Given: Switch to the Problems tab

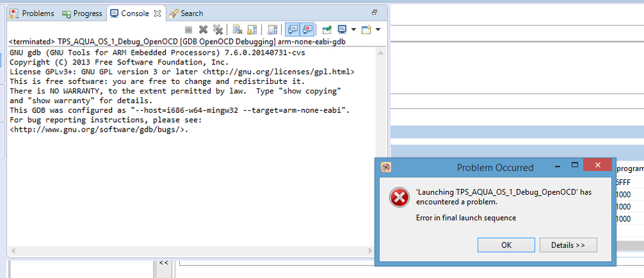Looking at the screenshot, I should coord(32,14).
